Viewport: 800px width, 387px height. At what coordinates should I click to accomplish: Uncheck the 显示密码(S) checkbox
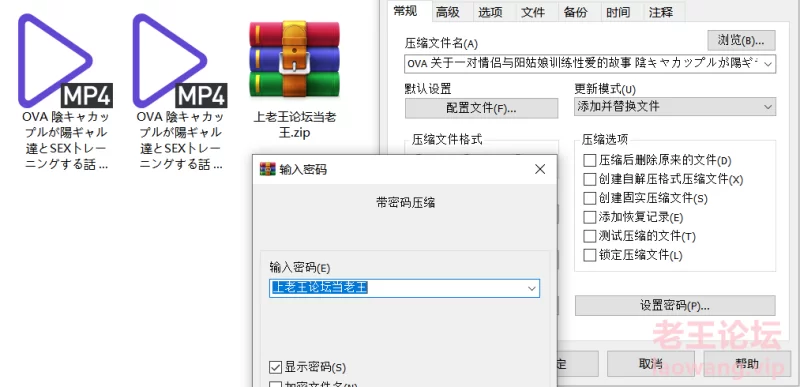[276, 367]
